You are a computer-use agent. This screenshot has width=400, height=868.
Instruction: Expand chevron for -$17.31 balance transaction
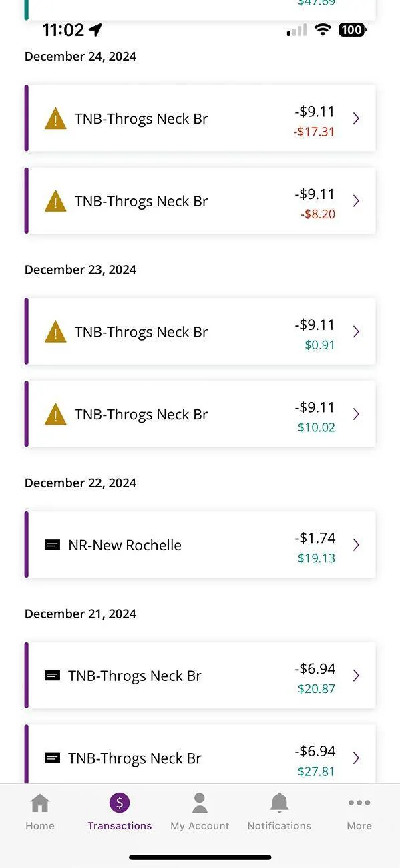(x=356, y=118)
